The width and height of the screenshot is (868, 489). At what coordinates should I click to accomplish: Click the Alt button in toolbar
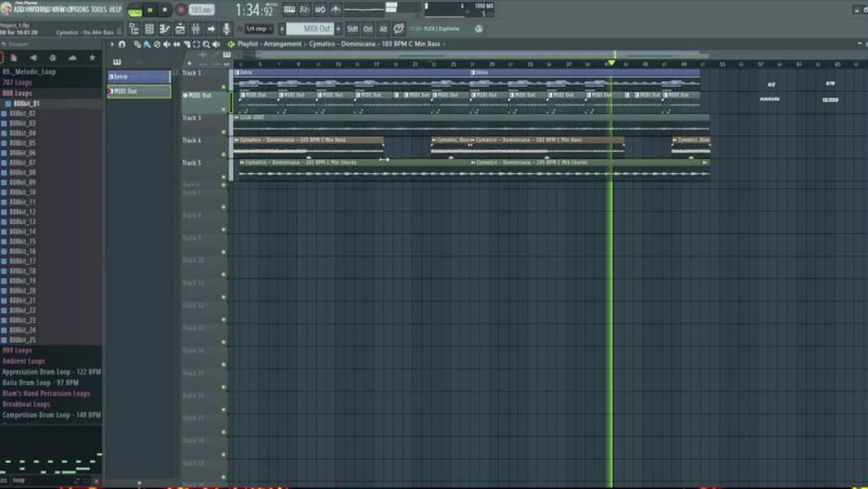click(383, 29)
